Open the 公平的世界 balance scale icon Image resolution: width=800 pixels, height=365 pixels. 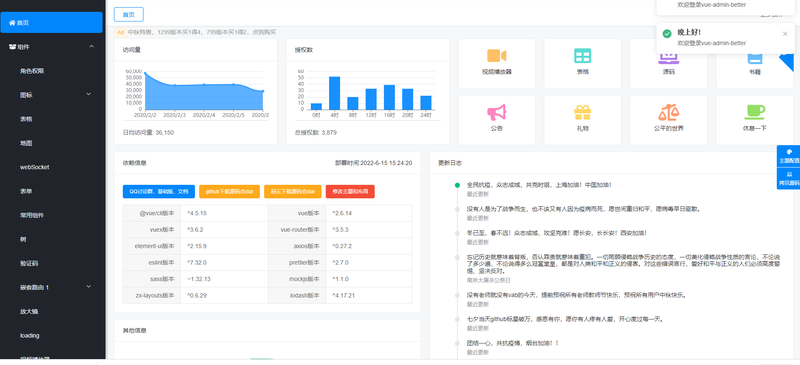coord(668,112)
